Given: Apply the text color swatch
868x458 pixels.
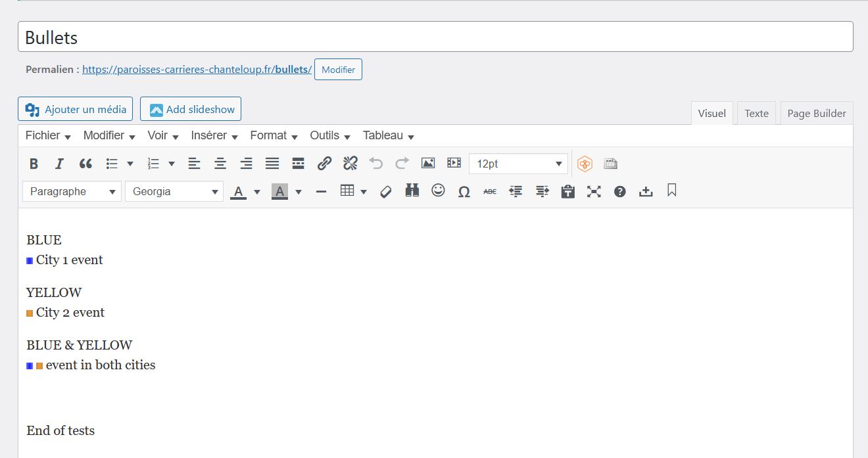Looking at the screenshot, I should pos(238,191).
